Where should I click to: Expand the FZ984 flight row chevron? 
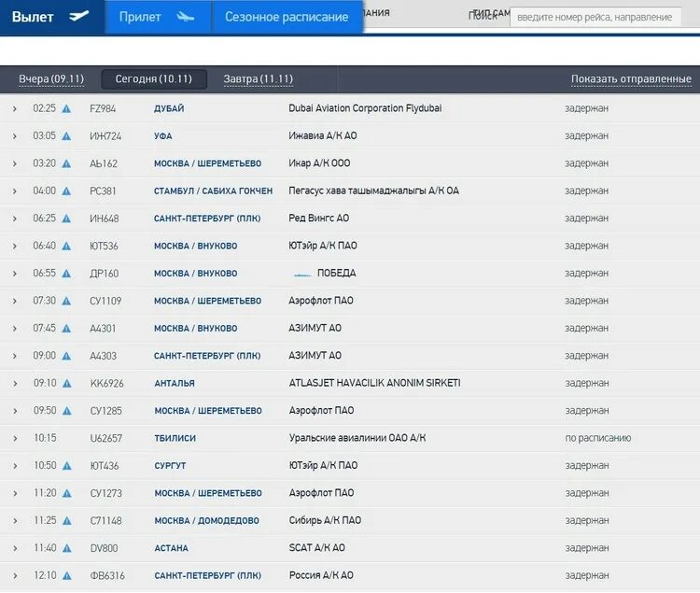click(15, 108)
